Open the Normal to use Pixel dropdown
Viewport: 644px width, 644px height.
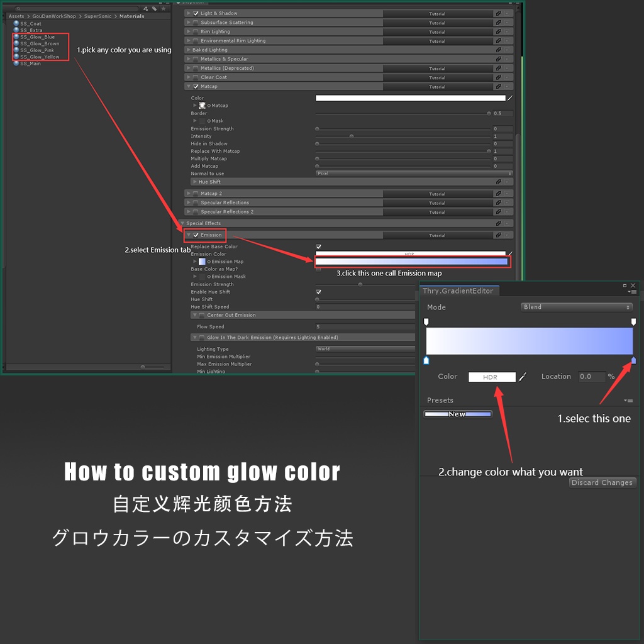414,174
